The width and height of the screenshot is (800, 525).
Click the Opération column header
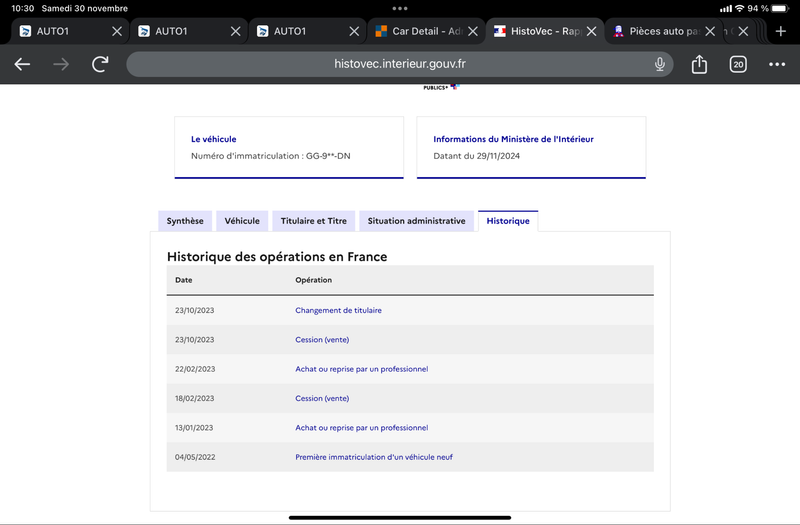coord(313,280)
